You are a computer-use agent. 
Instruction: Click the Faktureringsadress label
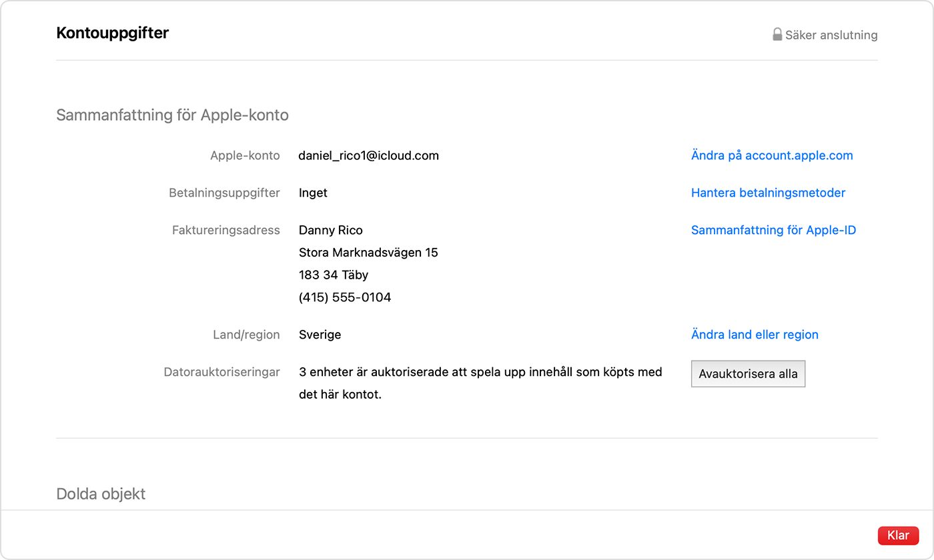point(226,230)
